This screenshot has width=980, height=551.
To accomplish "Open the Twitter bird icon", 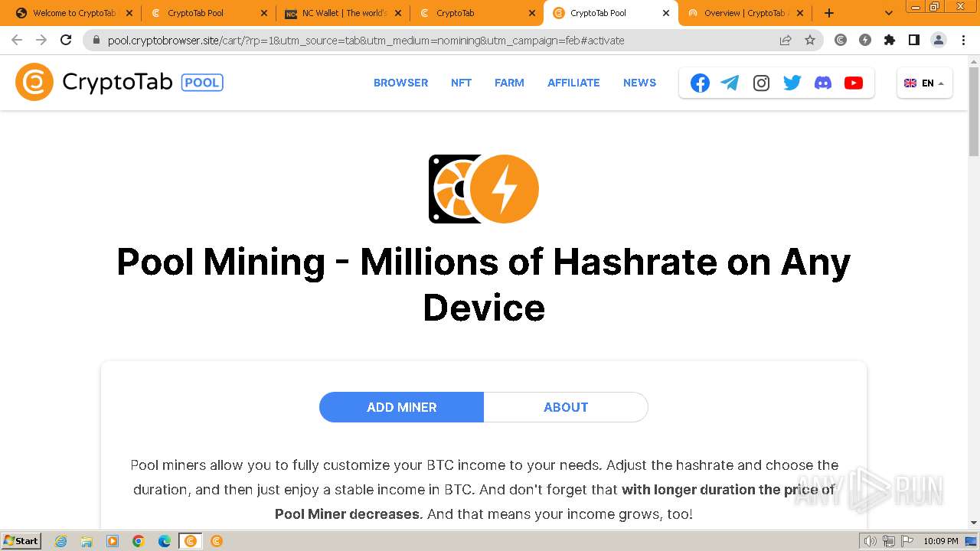I will (x=792, y=83).
